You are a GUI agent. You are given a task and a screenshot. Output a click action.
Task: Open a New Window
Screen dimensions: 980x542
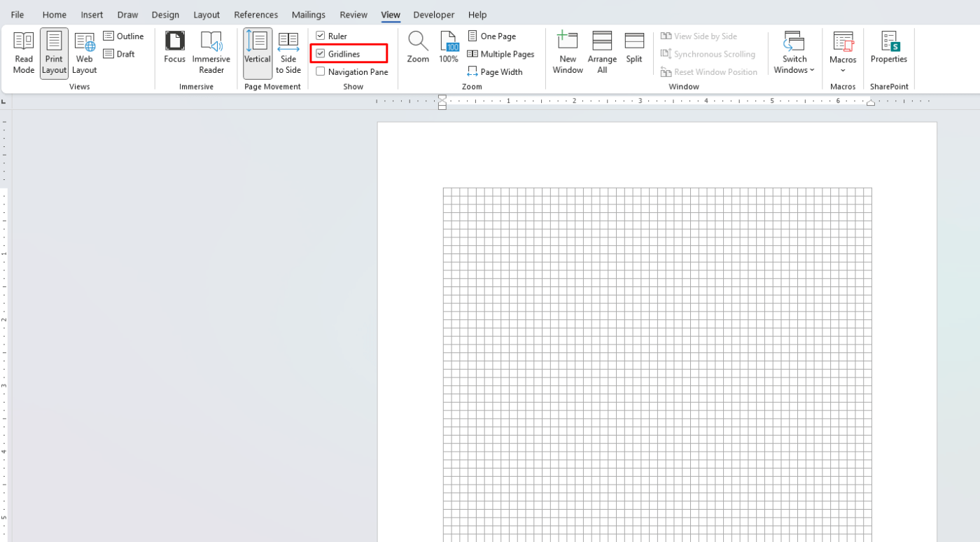coord(568,53)
